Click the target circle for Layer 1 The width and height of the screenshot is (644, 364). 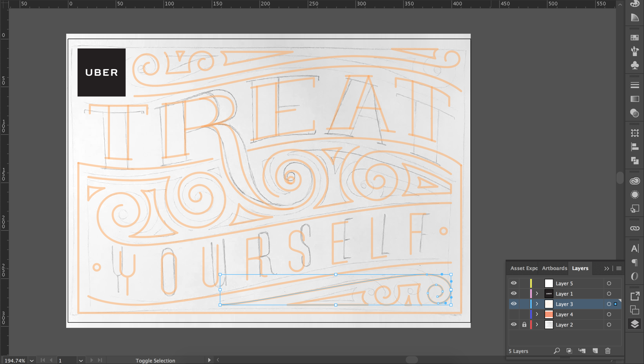609,294
